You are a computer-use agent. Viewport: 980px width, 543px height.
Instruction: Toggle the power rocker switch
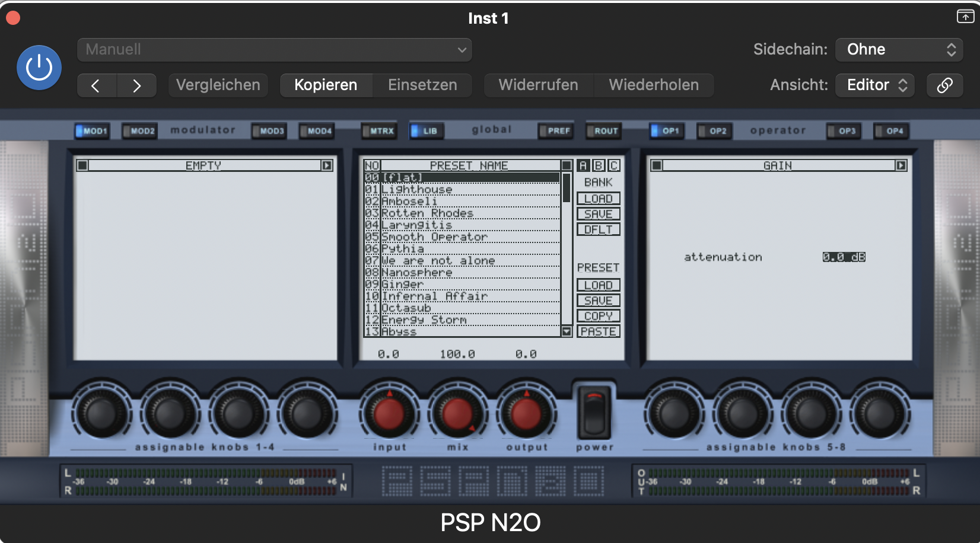pyautogui.click(x=594, y=412)
